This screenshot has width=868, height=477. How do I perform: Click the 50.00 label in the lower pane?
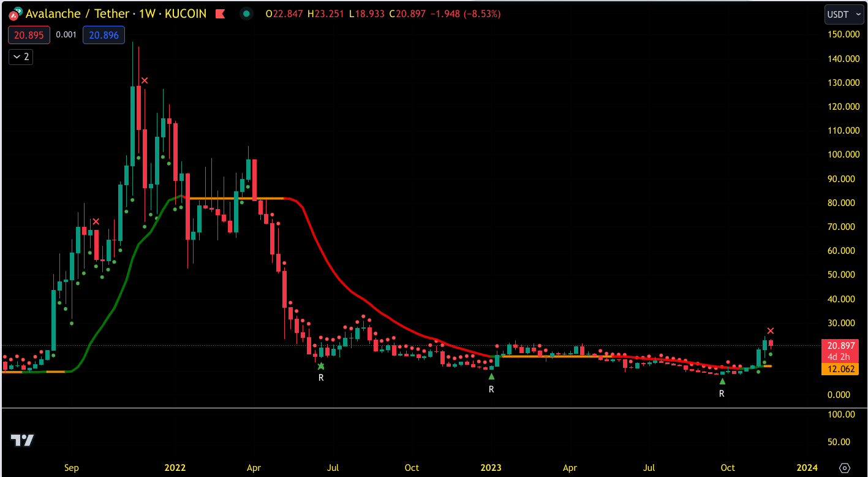tap(840, 442)
